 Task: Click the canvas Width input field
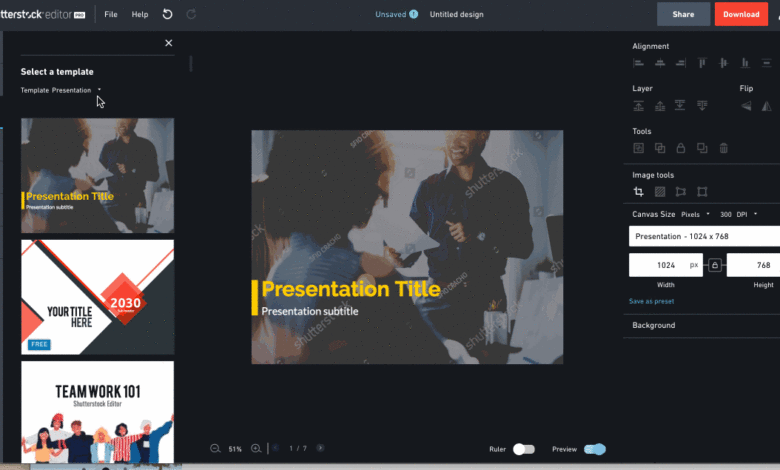(x=666, y=265)
